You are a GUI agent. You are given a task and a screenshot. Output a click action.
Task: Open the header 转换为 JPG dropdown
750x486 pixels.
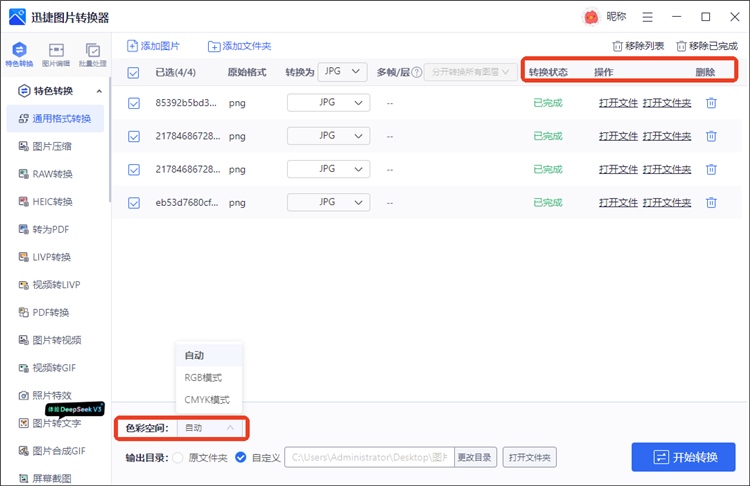[342, 71]
